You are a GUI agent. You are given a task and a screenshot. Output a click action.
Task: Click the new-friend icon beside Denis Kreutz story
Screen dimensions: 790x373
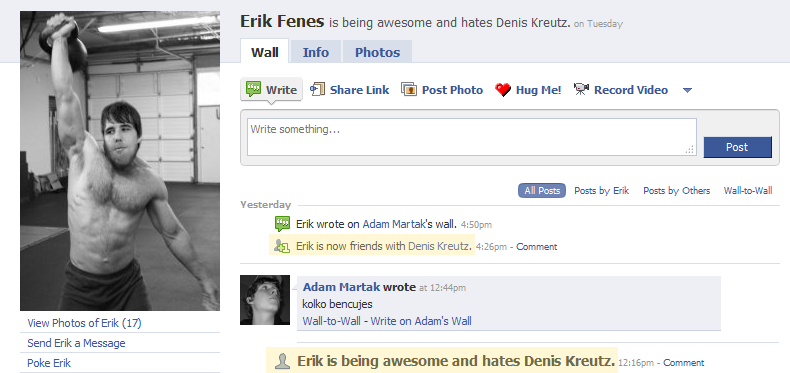(x=281, y=246)
